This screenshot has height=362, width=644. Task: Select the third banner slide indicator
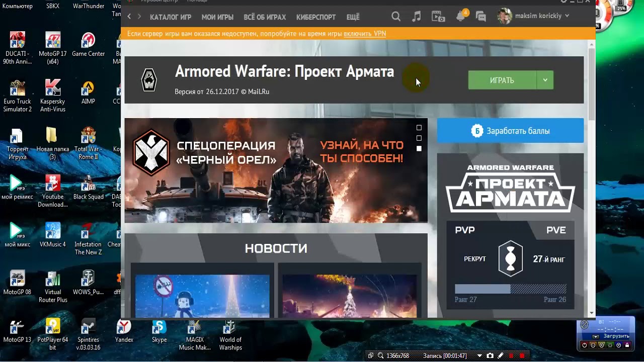419,148
